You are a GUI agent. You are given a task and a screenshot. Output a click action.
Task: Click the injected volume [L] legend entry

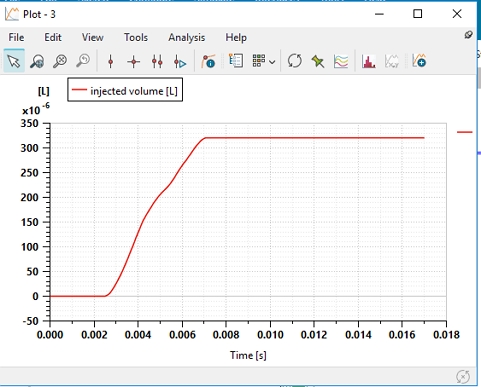pos(125,90)
